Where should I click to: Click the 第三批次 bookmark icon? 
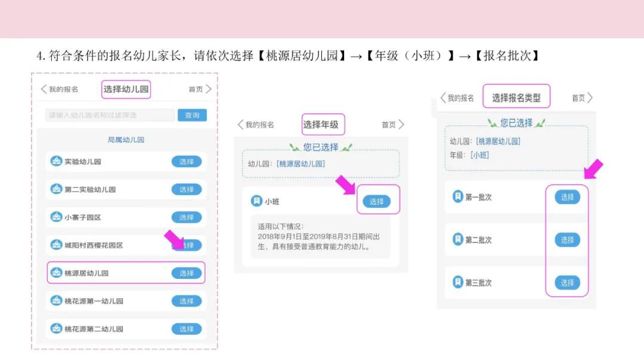[458, 282]
